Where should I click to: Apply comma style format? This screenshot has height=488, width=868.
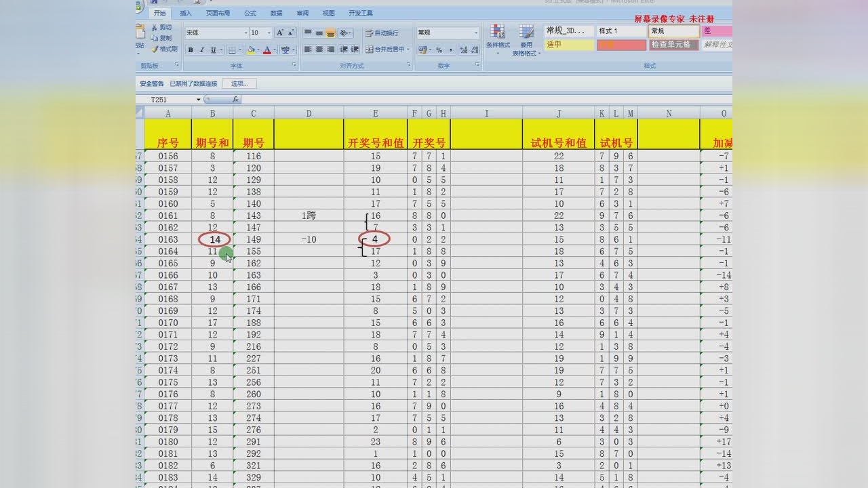(450, 49)
